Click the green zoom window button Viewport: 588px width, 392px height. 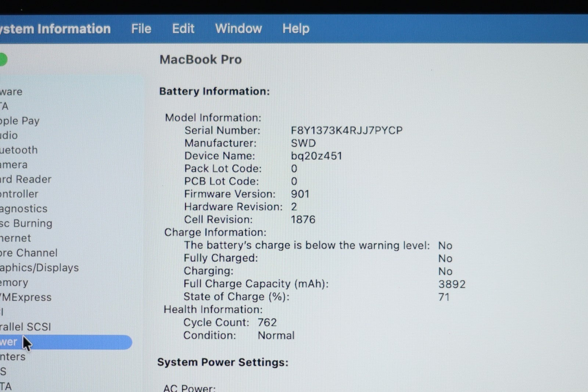pos(3,60)
